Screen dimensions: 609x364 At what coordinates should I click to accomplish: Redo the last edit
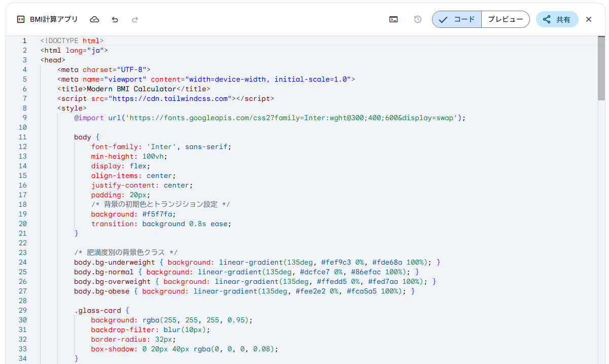click(135, 19)
